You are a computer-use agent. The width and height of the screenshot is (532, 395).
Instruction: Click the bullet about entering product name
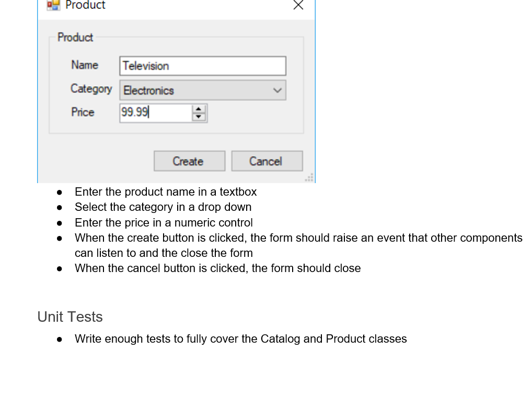click(166, 191)
